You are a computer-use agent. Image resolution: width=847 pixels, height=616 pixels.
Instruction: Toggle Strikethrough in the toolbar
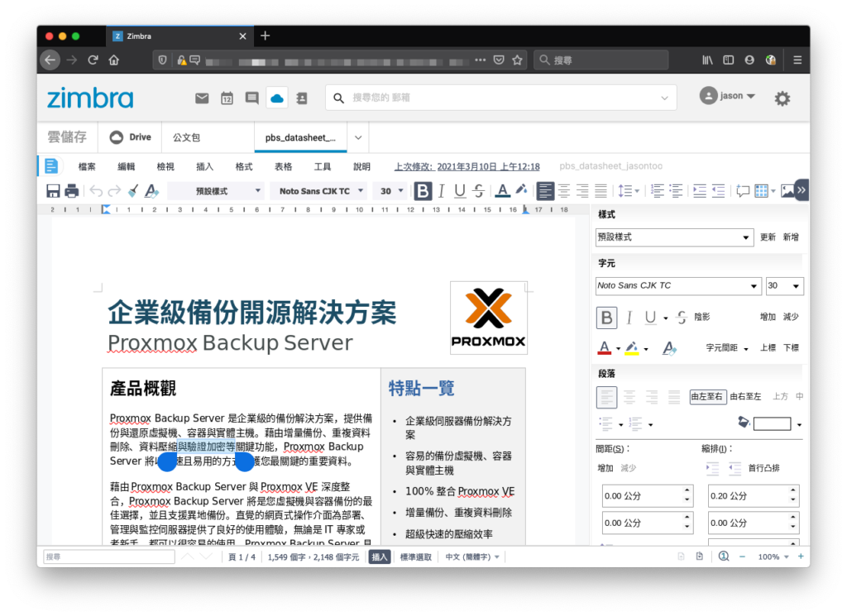click(x=478, y=190)
